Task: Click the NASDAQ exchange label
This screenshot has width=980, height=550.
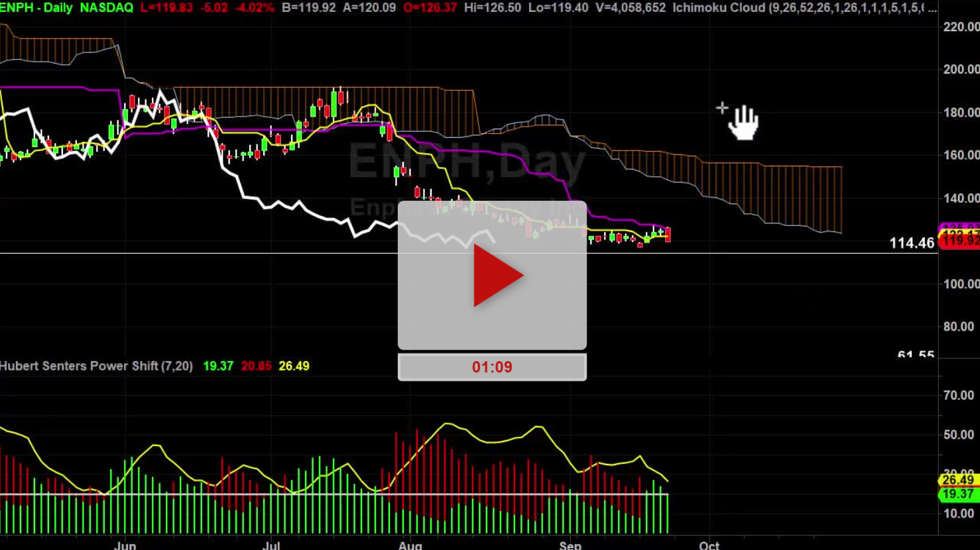Action: coord(106,8)
